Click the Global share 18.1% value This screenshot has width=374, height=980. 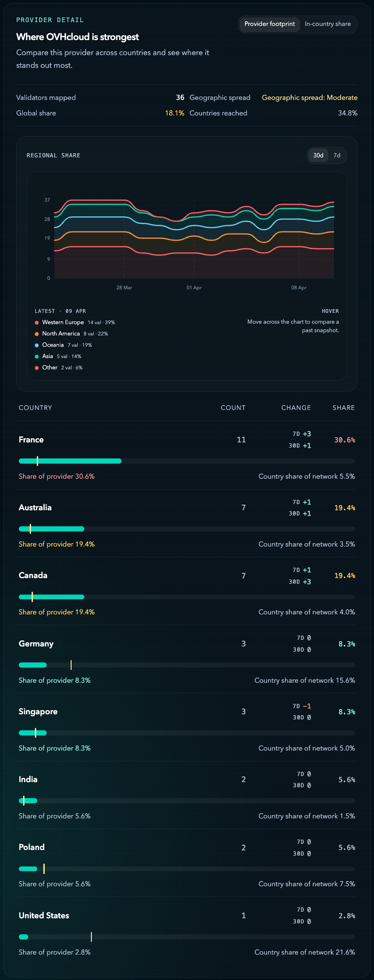coord(173,113)
